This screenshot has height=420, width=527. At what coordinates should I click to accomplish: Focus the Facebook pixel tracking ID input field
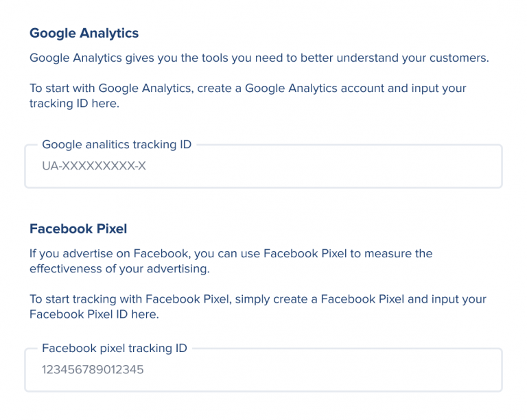[263, 371]
